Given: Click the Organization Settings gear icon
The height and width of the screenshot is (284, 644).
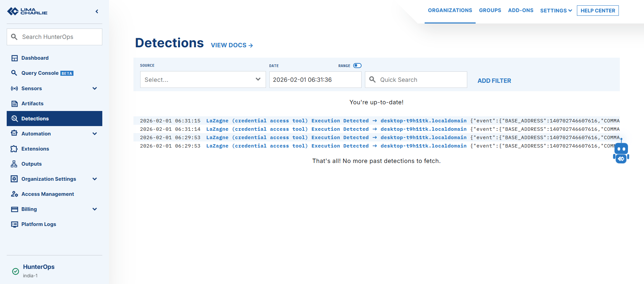Looking at the screenshot, I should click(14, 179).
